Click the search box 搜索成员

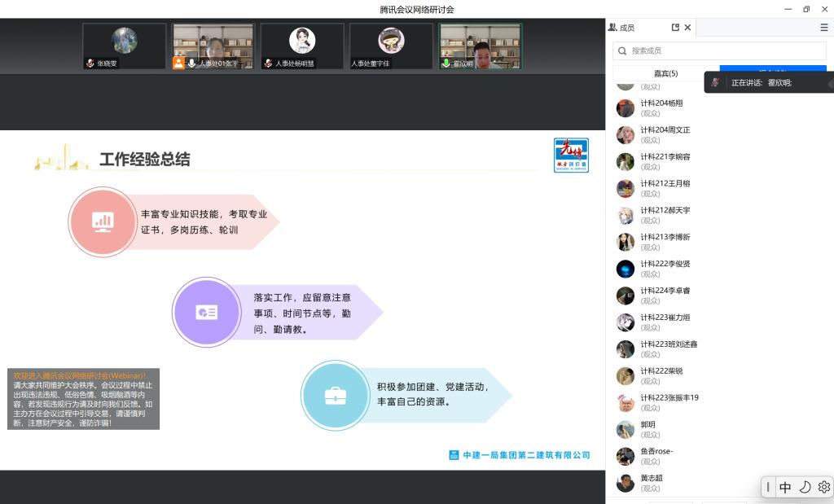719,50
